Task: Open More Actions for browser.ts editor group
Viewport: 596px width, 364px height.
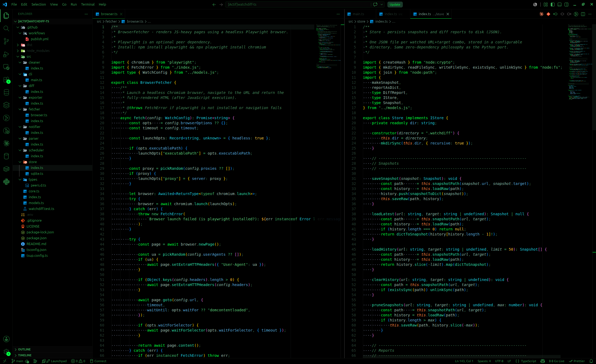Action: [338, 14]
